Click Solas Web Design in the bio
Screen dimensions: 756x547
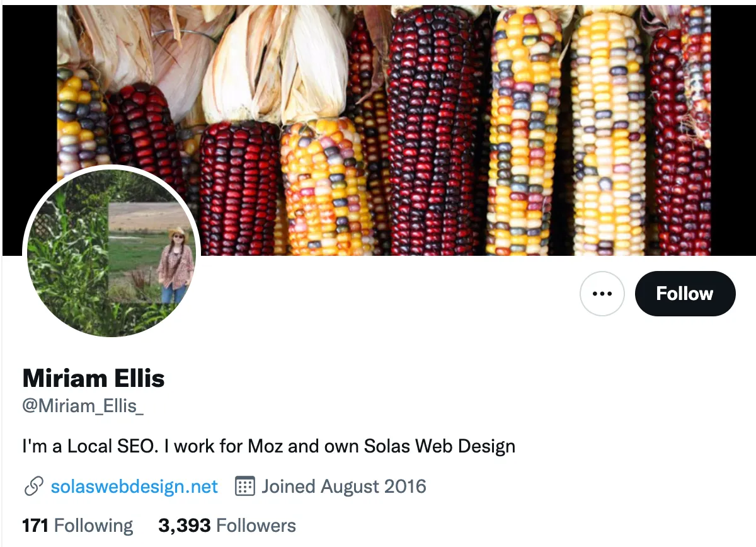point(440,447)
